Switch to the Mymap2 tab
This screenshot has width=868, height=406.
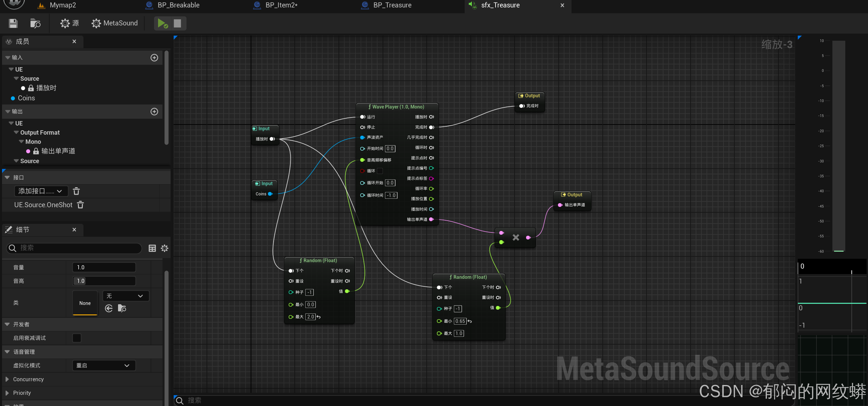[x=62, y=5]
